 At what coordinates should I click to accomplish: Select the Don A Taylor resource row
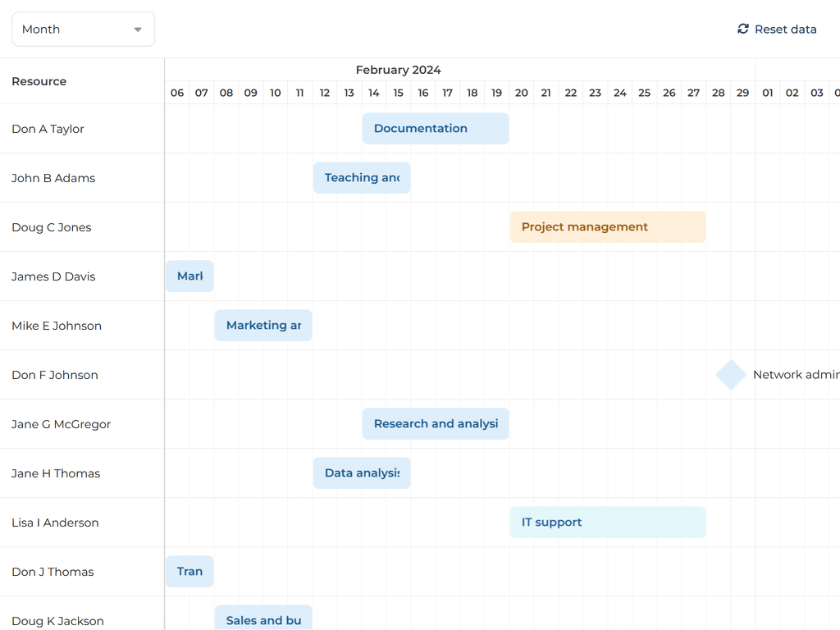point(48,129)
